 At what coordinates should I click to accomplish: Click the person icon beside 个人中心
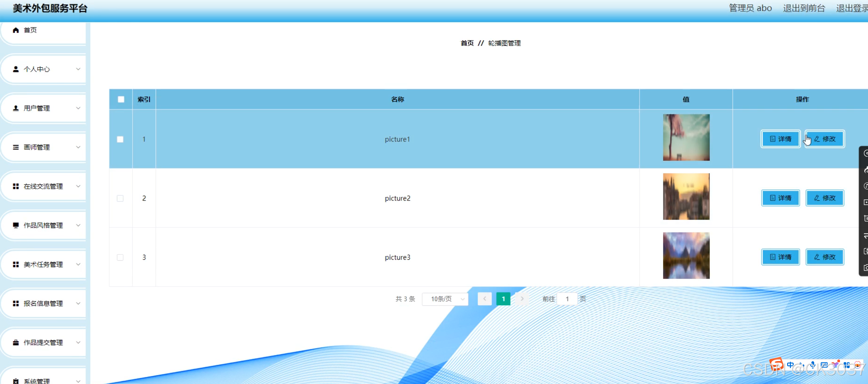[16, 69]
